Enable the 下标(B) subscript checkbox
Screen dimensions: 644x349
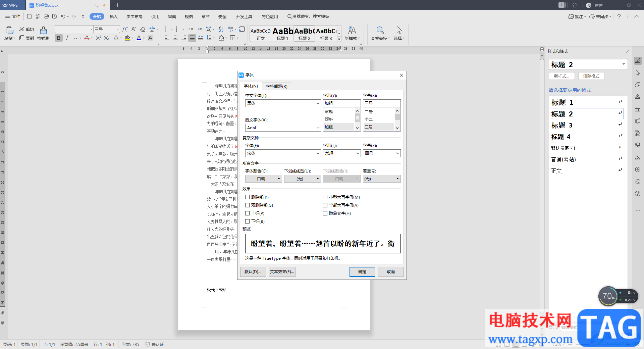point(247,221)
